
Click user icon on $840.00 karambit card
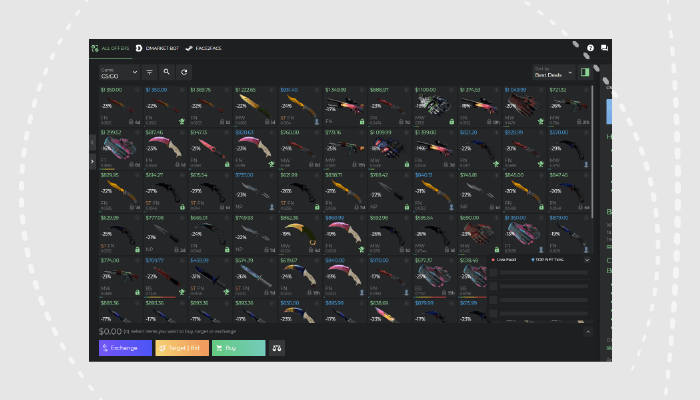362,292
